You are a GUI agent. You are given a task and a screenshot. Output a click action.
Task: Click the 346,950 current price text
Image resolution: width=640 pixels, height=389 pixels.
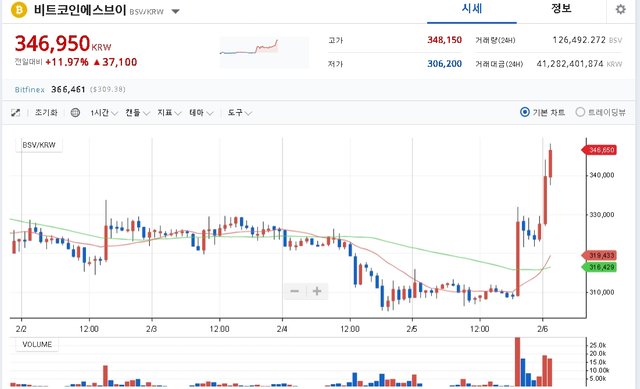52,43
